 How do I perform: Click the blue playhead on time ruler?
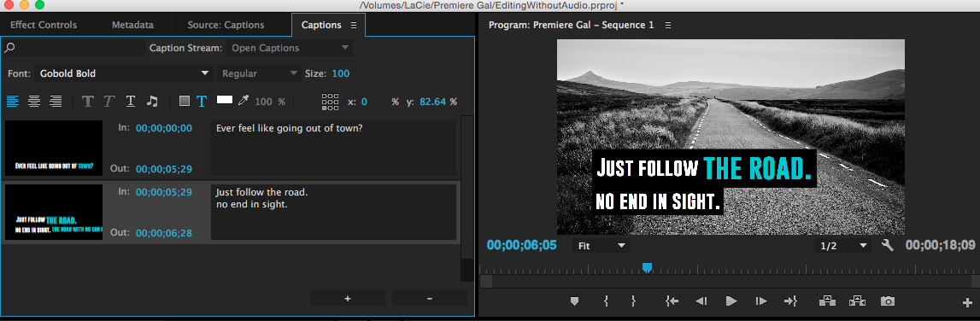pos(648,267)
